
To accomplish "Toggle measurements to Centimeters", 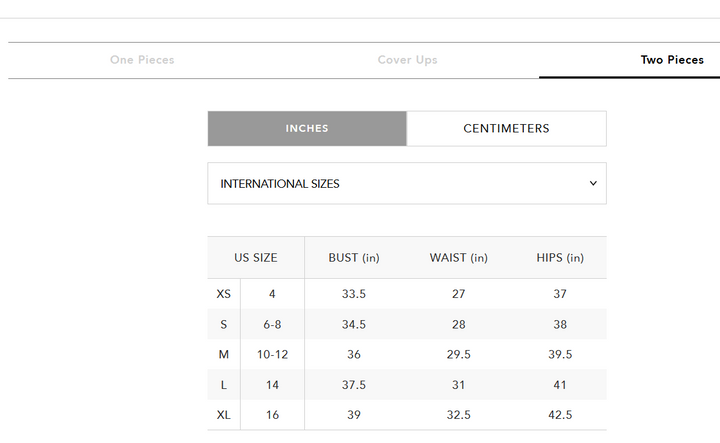I will tap(506, 129).
